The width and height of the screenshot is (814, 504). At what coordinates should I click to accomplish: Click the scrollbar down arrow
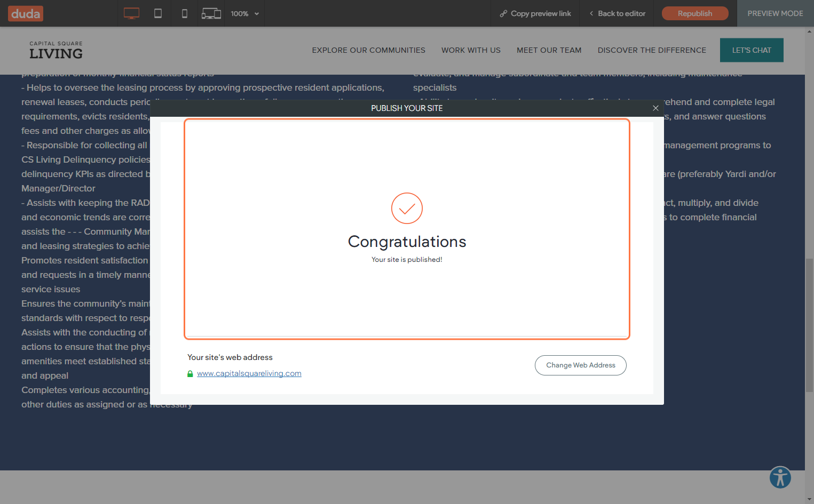(809, 500)
